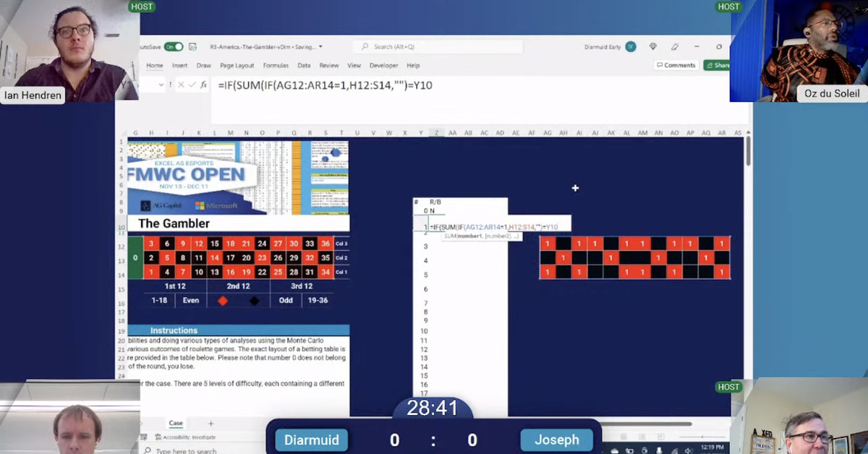The image size is (868, 454).
Task: Click the red diamond bet cell
Action: pos(223,300)
